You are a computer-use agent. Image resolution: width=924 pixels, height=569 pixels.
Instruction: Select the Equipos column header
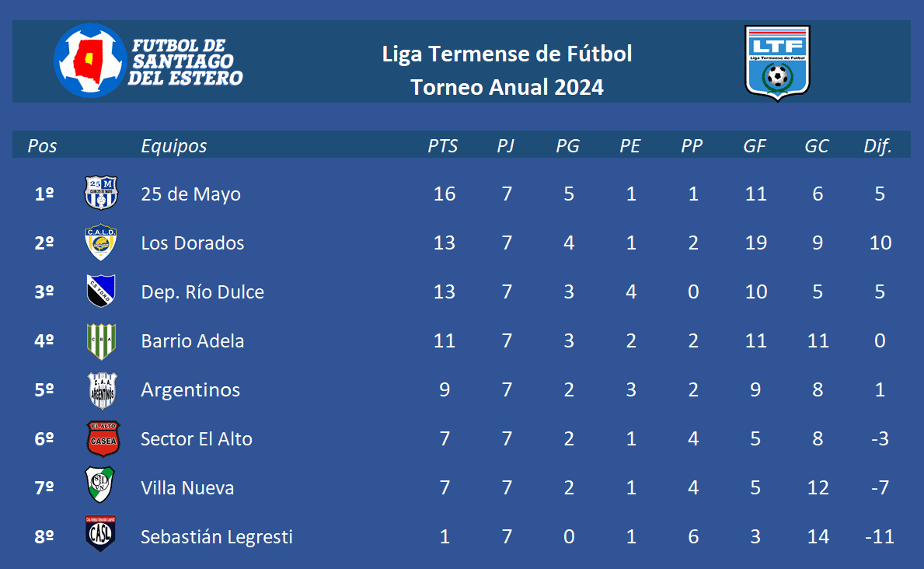pos(174,145)
